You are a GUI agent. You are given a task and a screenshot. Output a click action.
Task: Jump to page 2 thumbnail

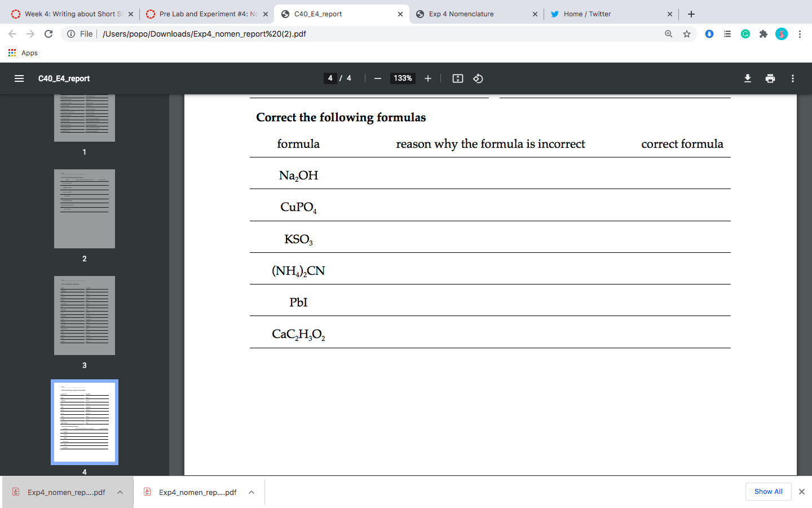tap(85, 209)
